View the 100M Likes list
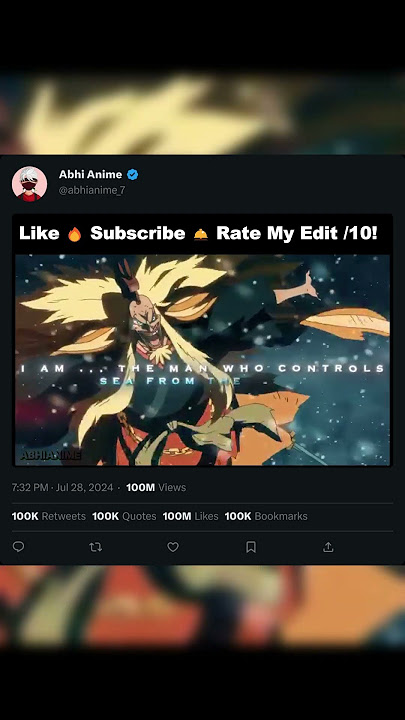The image size is (405, 720). click(191, 516)
